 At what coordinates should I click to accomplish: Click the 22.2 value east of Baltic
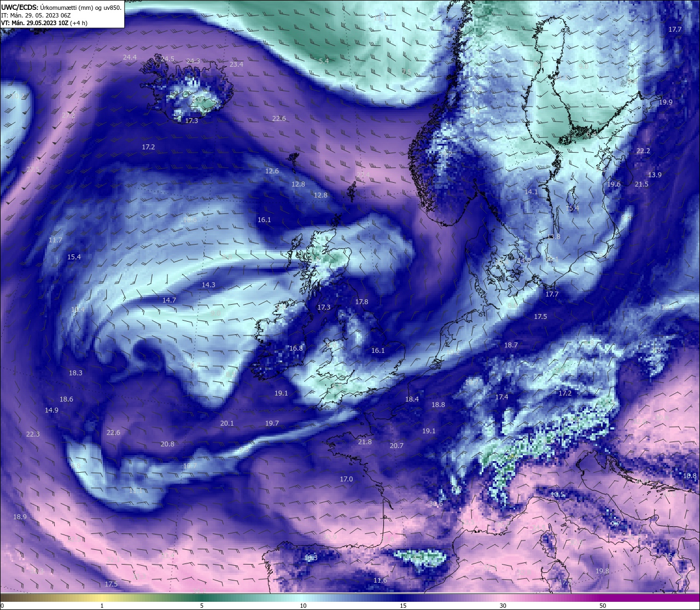click(x=643, y=151)
